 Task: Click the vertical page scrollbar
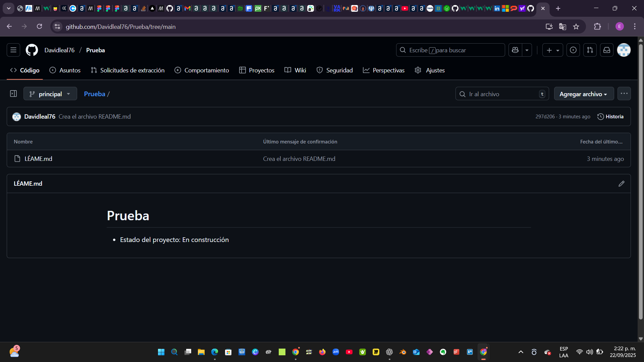(641, 181)
